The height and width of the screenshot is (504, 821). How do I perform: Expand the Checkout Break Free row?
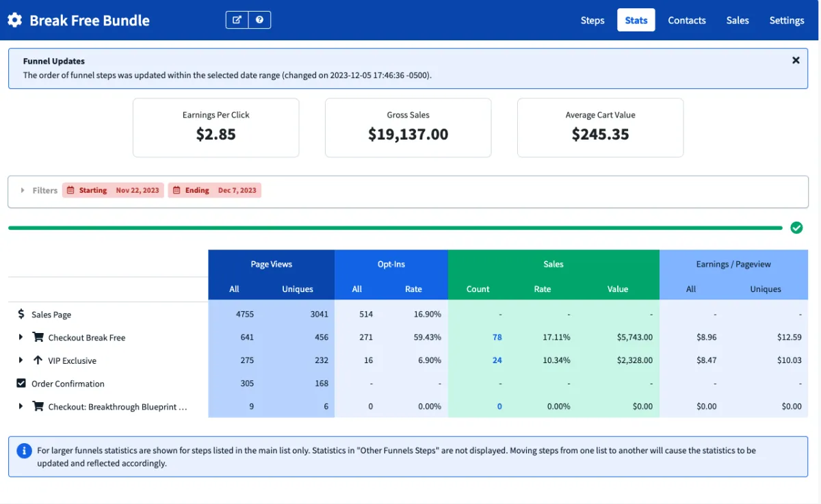click(21, 337)
